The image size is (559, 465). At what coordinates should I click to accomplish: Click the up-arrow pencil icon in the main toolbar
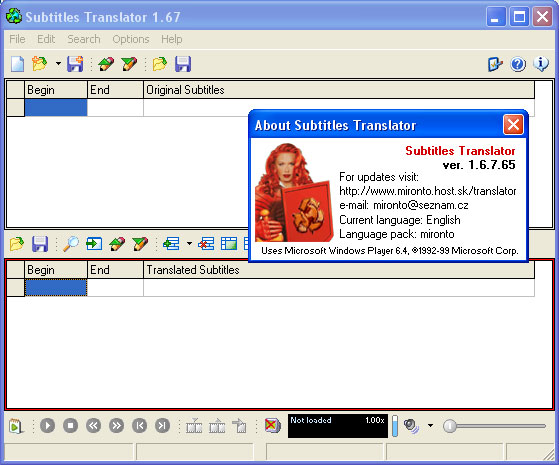[106, 64]
